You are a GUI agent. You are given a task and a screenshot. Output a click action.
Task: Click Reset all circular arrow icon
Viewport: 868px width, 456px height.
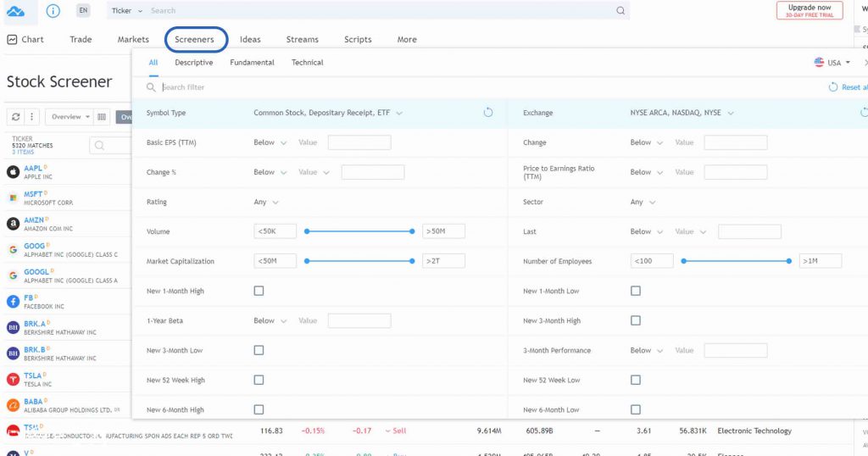(832, 87)
